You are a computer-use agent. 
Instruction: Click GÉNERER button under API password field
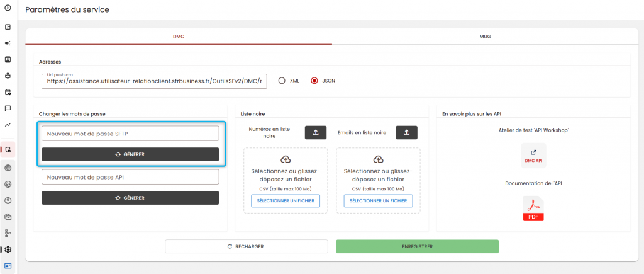pyautogui.click(x=130, y=198)
